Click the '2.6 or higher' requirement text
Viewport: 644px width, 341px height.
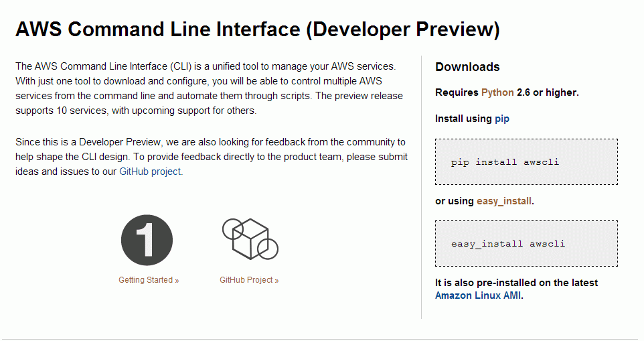(548, 92)
